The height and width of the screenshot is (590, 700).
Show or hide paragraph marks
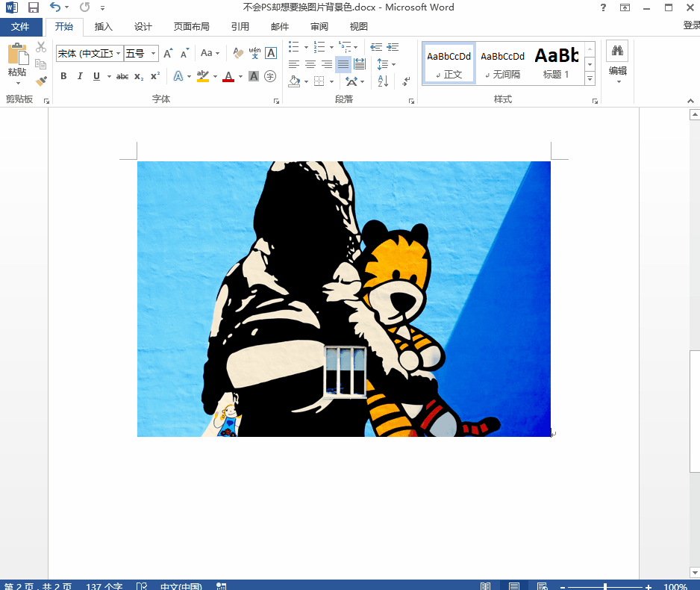406,81
